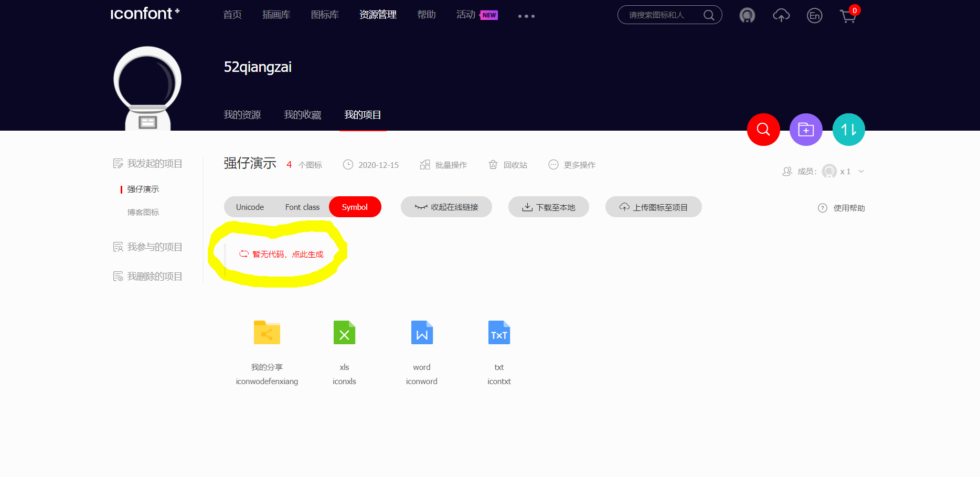Open the 我的收藏 tab
Viewport: 980px width, 477px height.
[x=302, y=115]
